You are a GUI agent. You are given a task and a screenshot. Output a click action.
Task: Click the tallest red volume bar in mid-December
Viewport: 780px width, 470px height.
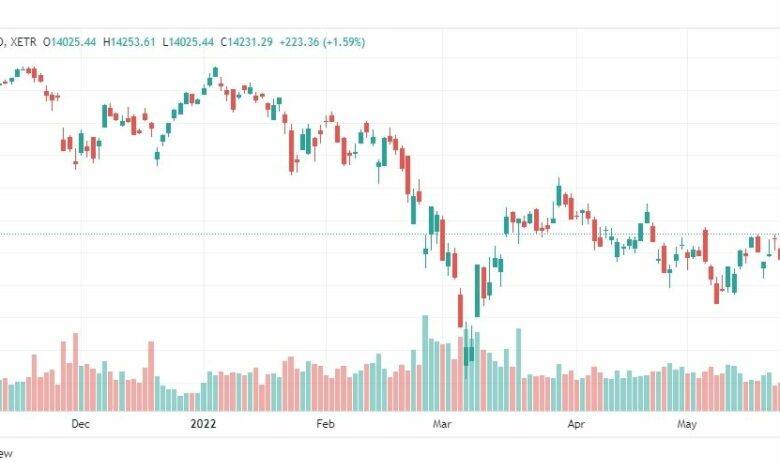point(151,376)
